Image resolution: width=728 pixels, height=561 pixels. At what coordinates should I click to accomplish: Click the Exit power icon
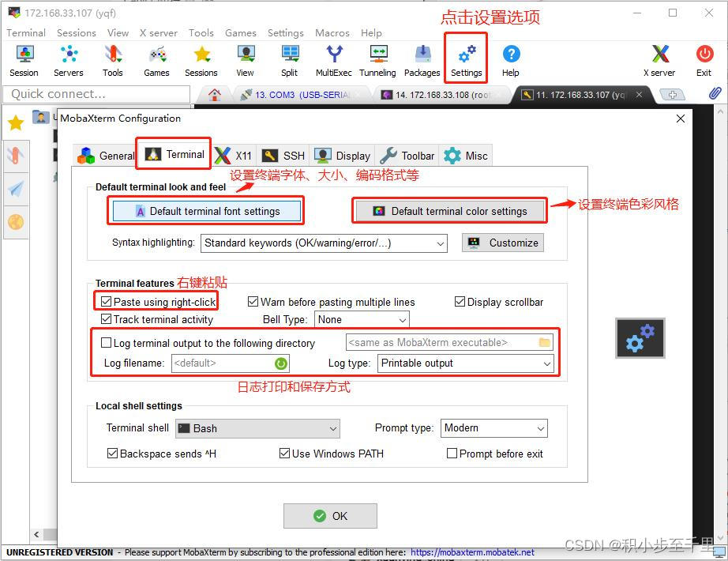click(704, 61)
